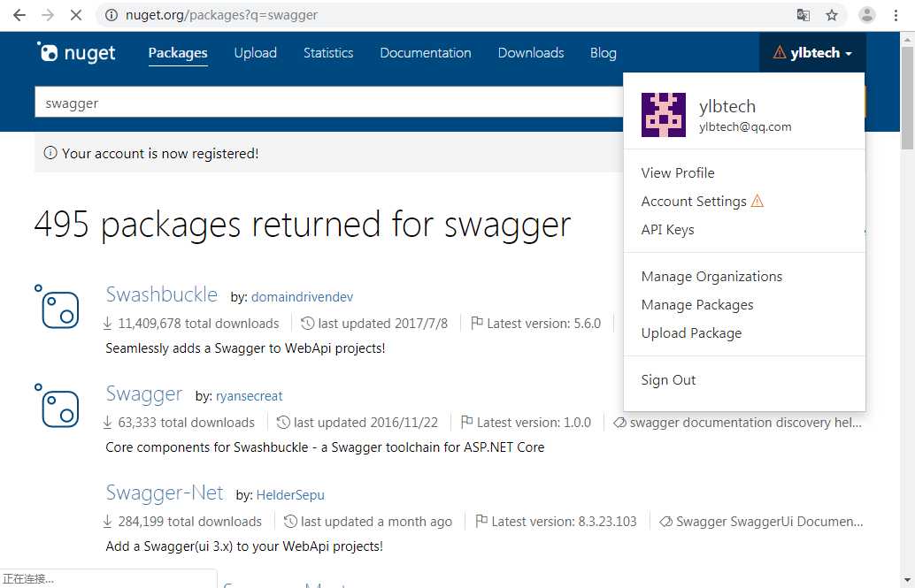Click the swagger search input field
This screenshot has width=915, height=588.
pos(330,103)
